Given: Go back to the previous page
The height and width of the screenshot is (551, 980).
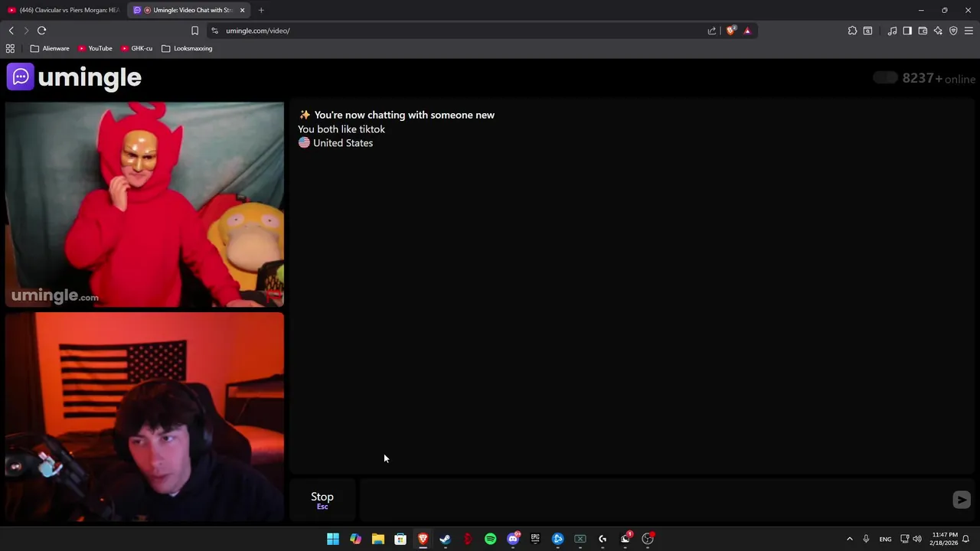Looking at the screenshot, I should (11, 31).
